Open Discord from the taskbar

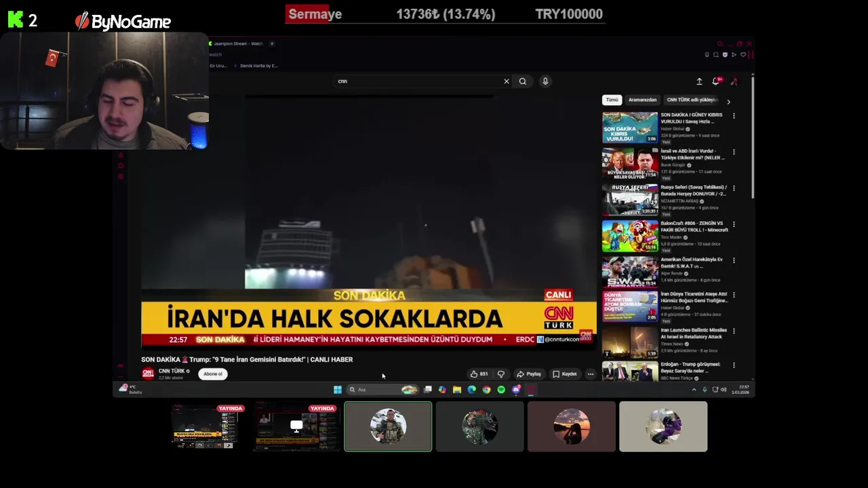coord(516,390)
